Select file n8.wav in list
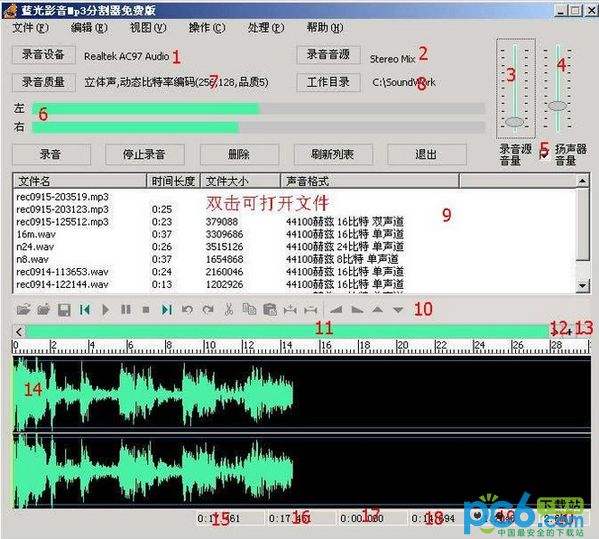The width and height of the screenshot is (599, 539). 32,259
